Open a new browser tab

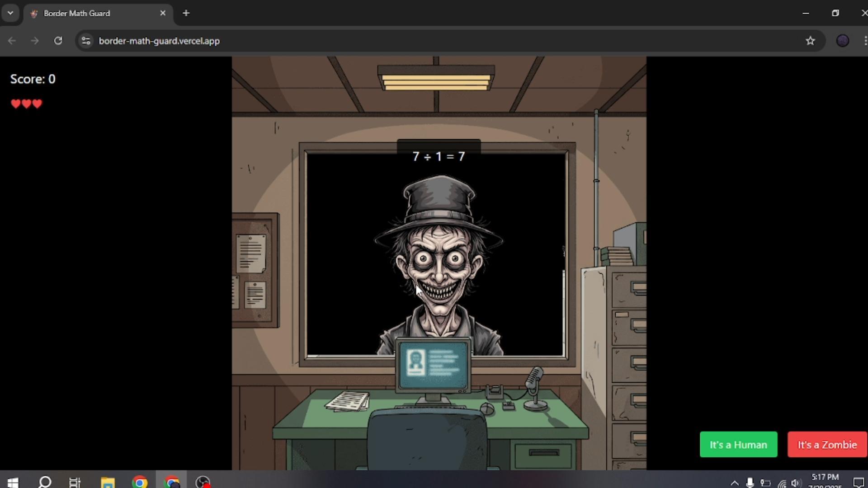click(x=186, y=13)
